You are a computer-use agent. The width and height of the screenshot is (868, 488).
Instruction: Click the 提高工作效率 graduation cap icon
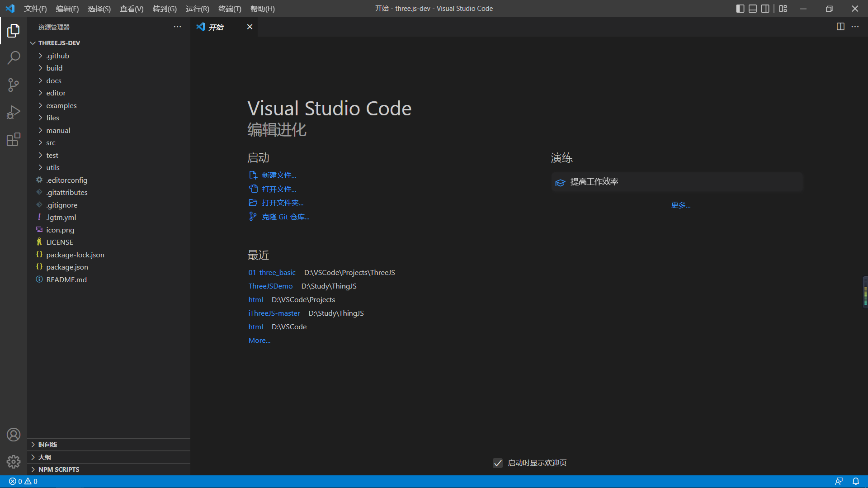pyautogui.click(x=560, y=182)
